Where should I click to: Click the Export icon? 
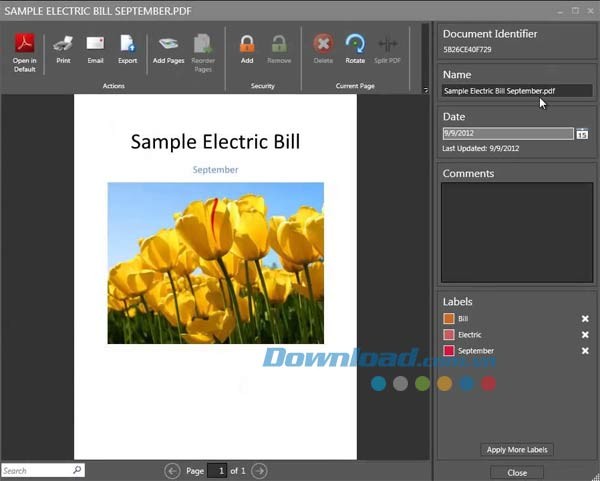pyautogui.click(x=128, y=44)
